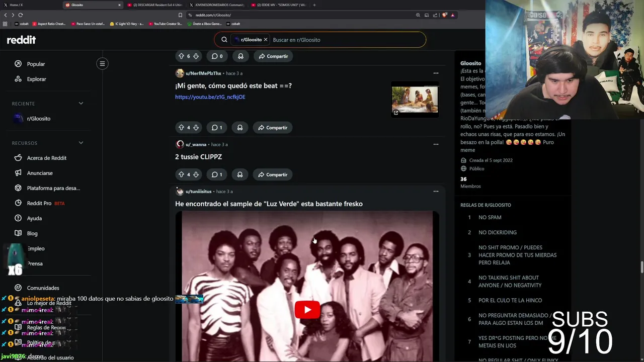Open the youtu.be/z1G_ncfkjOE link

point(210,97)
